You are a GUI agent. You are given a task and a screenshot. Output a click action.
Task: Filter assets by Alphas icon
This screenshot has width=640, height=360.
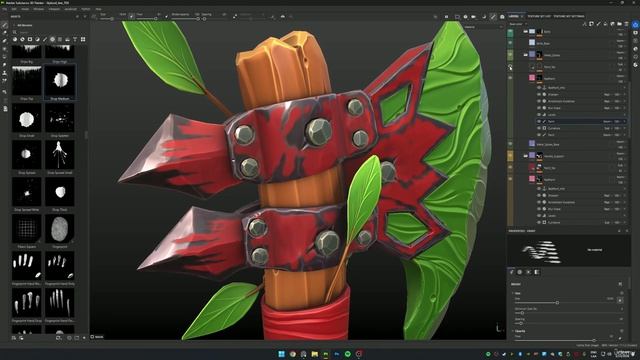point(52,40)
